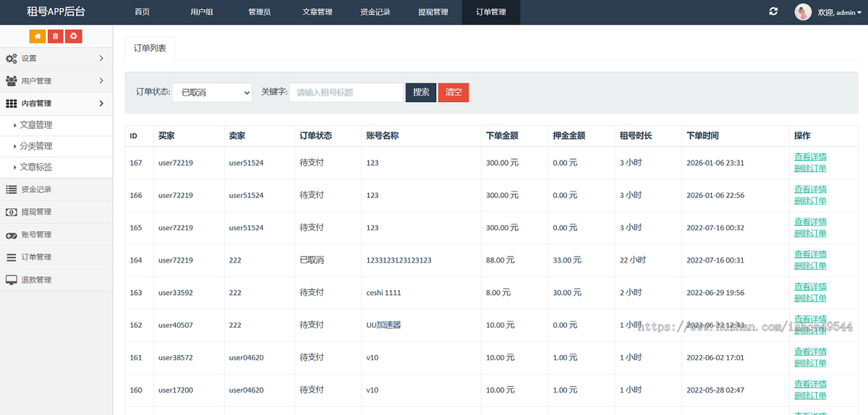Click buyer user40507 in order 162
Viewport: 868px width, 415px height.
[x=176, y=325]
